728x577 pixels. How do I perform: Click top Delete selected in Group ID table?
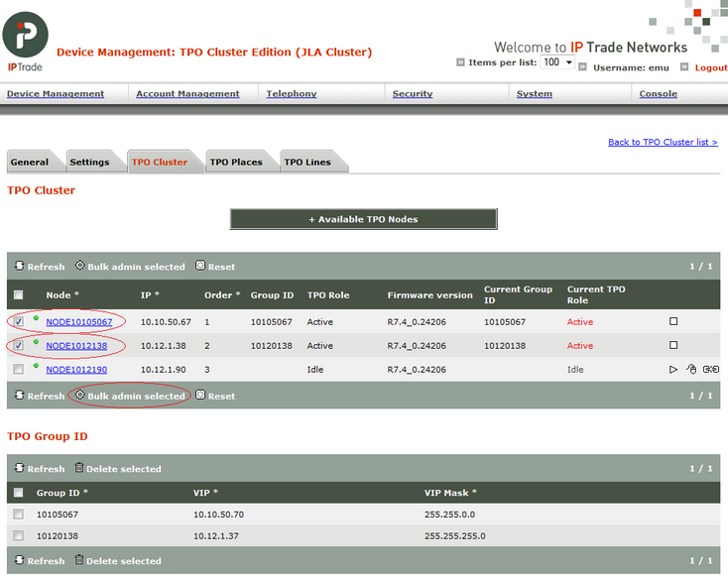pos(118,469)
